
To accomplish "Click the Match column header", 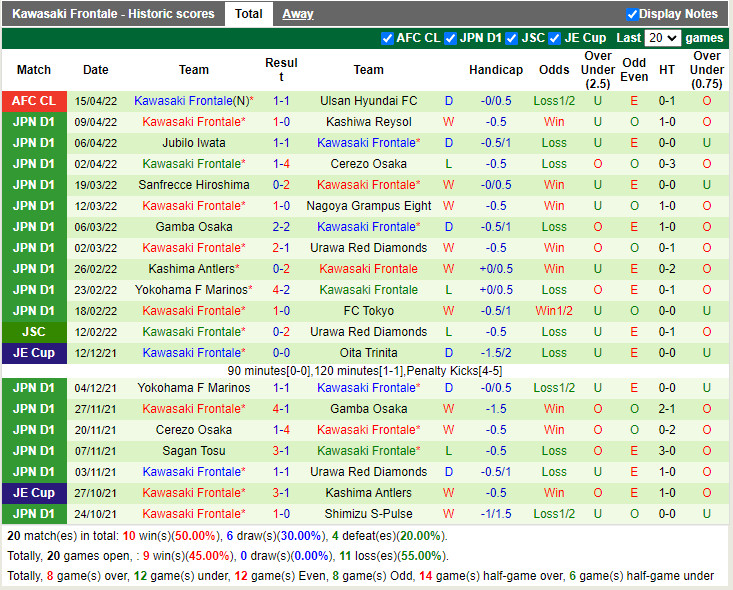I will pos(34,70).
